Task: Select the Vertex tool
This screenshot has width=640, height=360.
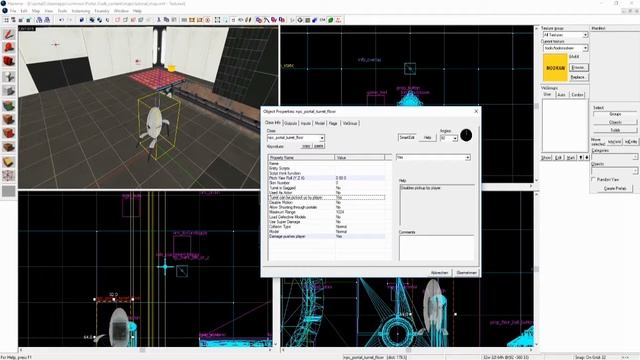Action: [x=9, y=176]
